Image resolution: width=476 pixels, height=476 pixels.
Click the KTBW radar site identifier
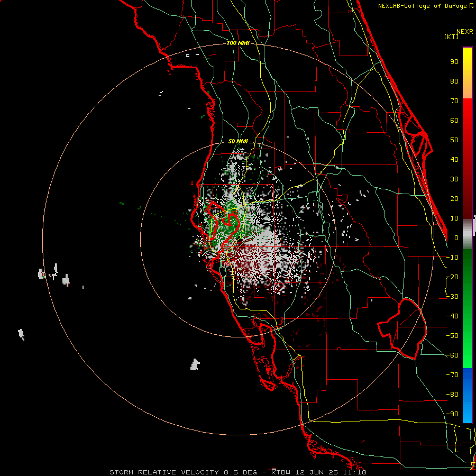pos(282,472)
